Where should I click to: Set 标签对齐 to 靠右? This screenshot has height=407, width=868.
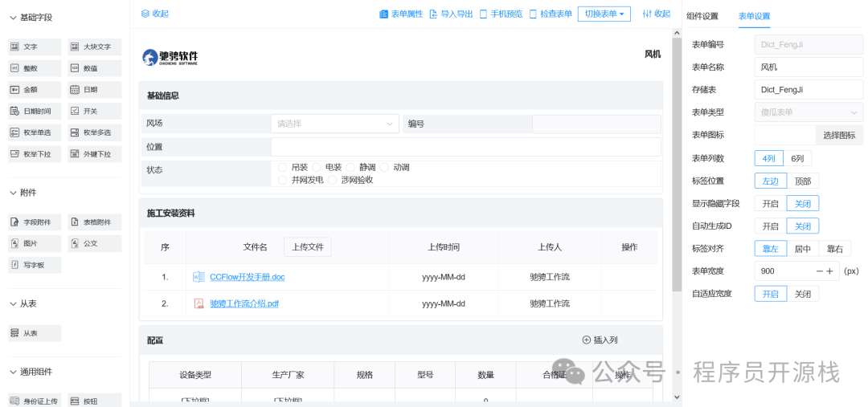[835, 249]
